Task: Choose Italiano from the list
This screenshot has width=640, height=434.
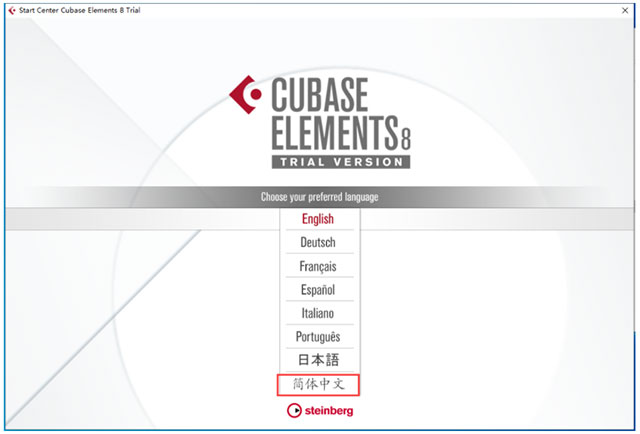Action: point(318,313)
